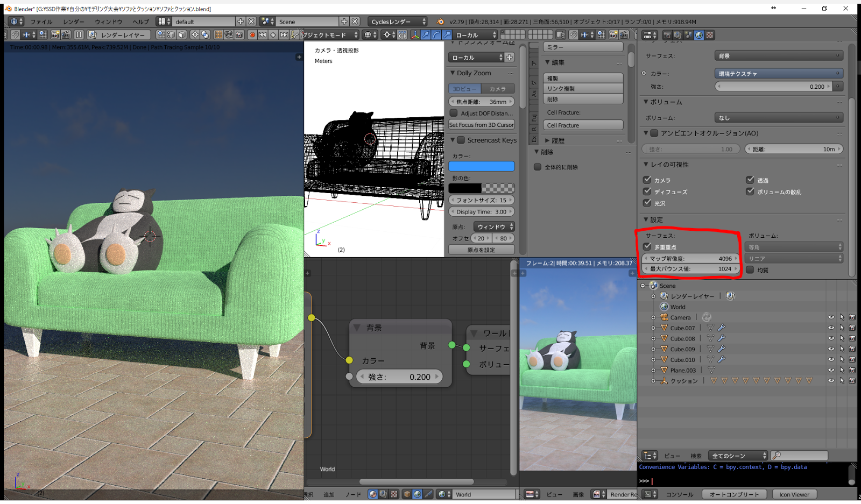This screenshot has height=504, width=861.
Task: Open the texture properties checker tab
Action: tap(710, 35)
